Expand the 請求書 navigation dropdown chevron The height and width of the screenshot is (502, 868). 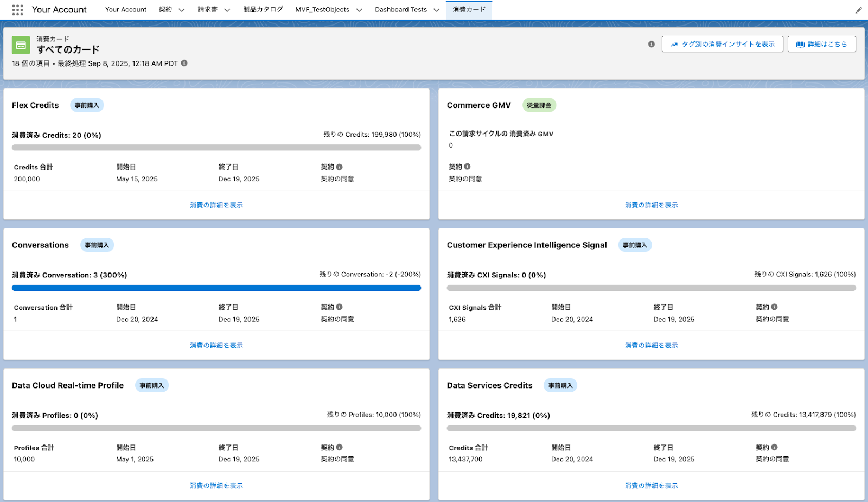(227, 10)
